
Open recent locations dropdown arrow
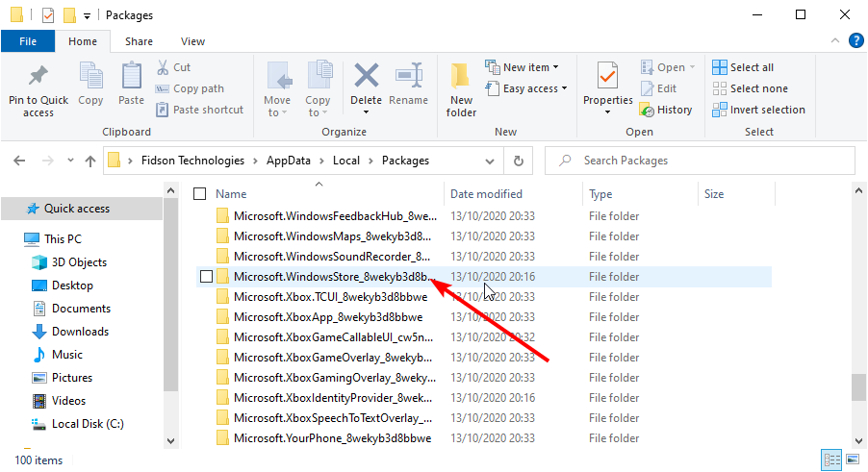(x=70, y=161)
